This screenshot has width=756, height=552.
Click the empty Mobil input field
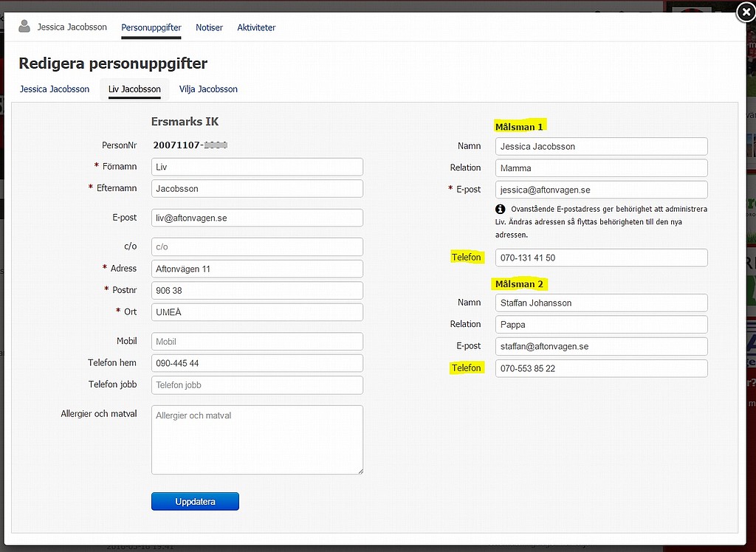(x=257, y=342)
